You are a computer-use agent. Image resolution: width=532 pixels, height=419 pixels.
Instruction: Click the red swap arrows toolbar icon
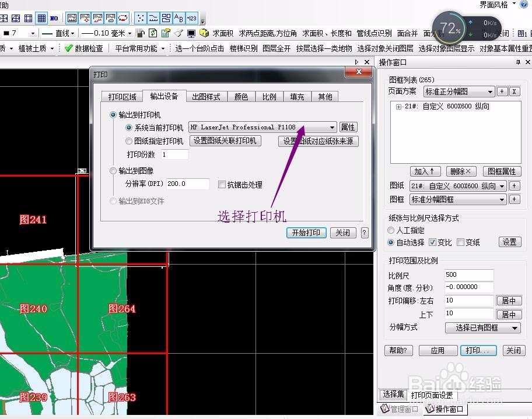(x=123, y=18)
